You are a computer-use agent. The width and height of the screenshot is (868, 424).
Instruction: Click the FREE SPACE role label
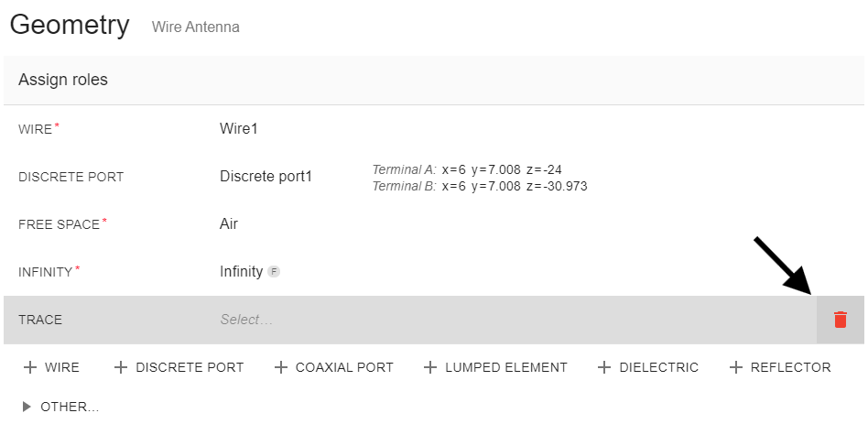coord(59,224)
